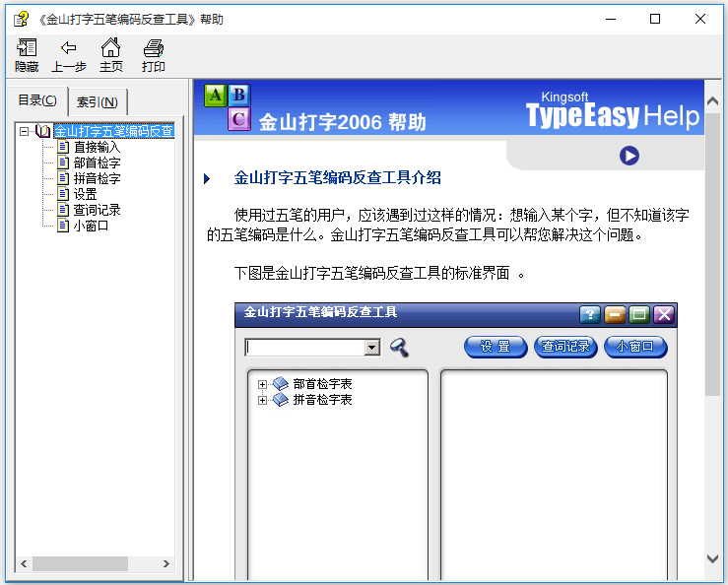This screenshot has height=585, width=728.
Task: Open the 直接输入 help topic
Action: (97, 147)
